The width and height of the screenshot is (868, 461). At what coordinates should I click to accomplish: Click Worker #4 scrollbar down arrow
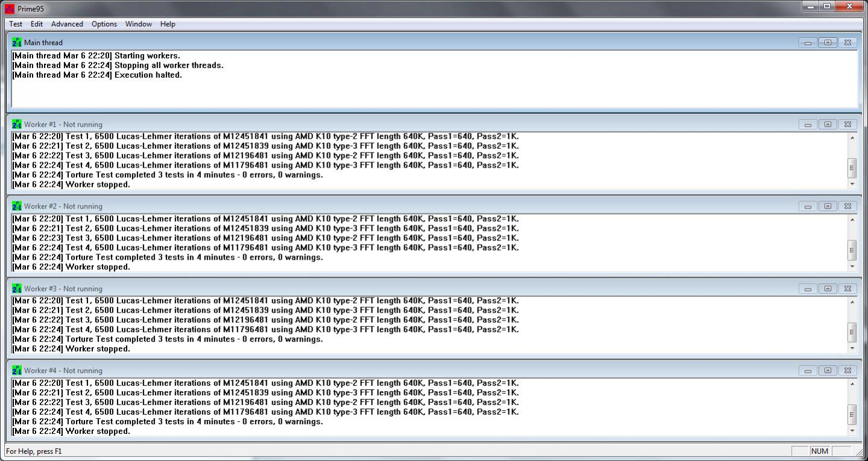852,430
